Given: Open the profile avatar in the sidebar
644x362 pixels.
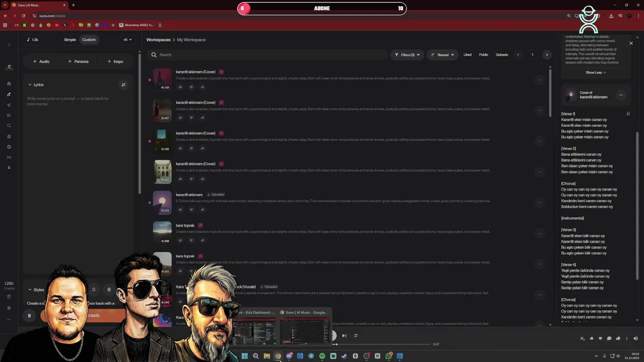Looking at the screenshot, I should (x=9, y=67).
